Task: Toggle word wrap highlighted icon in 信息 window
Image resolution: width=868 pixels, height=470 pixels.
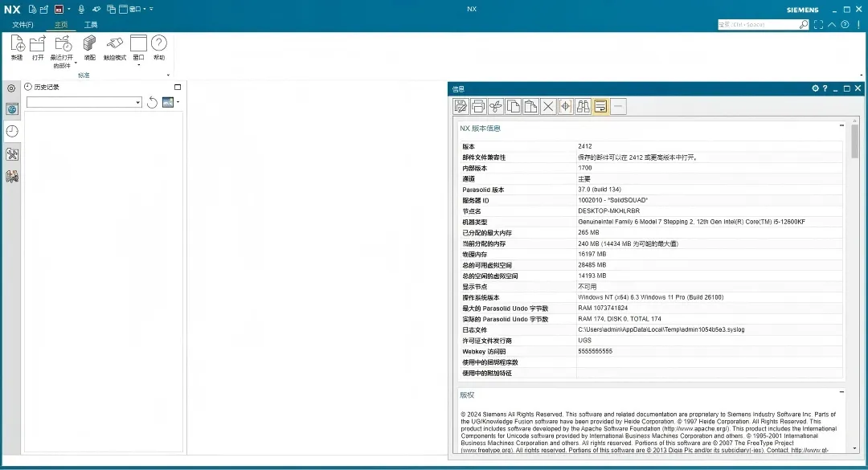Action: pyautogui.click(x=600, y=106)
